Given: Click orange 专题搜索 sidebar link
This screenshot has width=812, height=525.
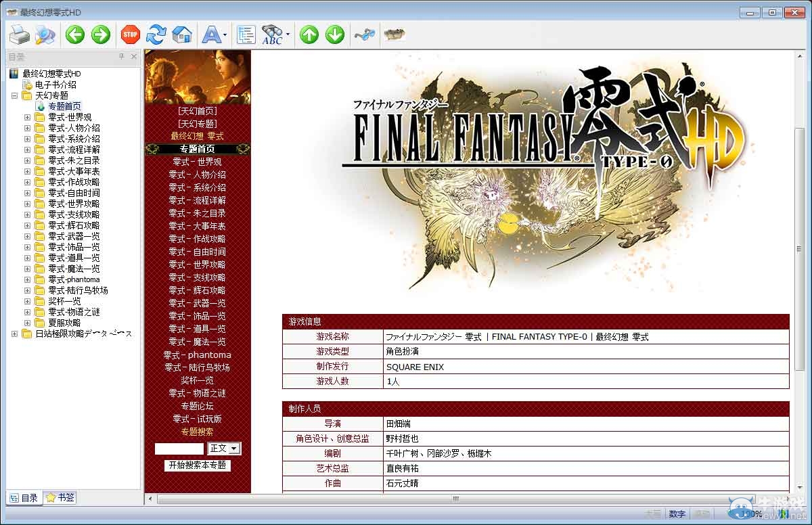Looking at the screenshot, I should click(197, 432).
